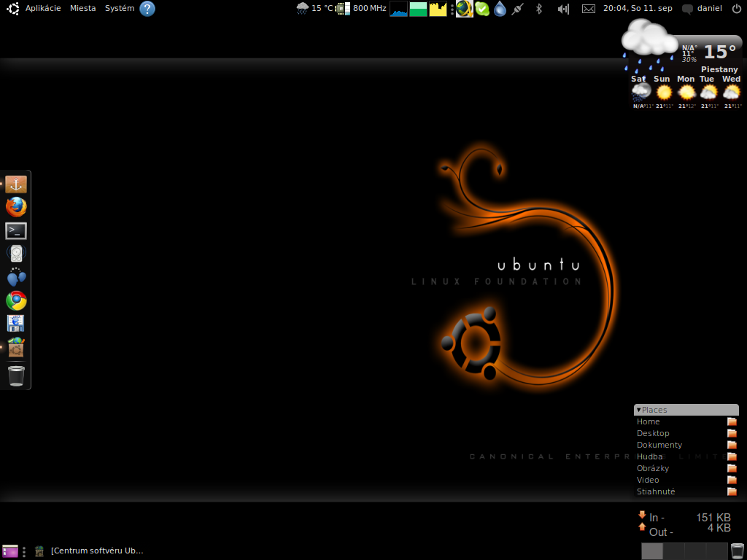Click the folder icon beside Stiahnuté
This screenshot has width=747, height=560.
pyautogui.click(x=732, y=491)
